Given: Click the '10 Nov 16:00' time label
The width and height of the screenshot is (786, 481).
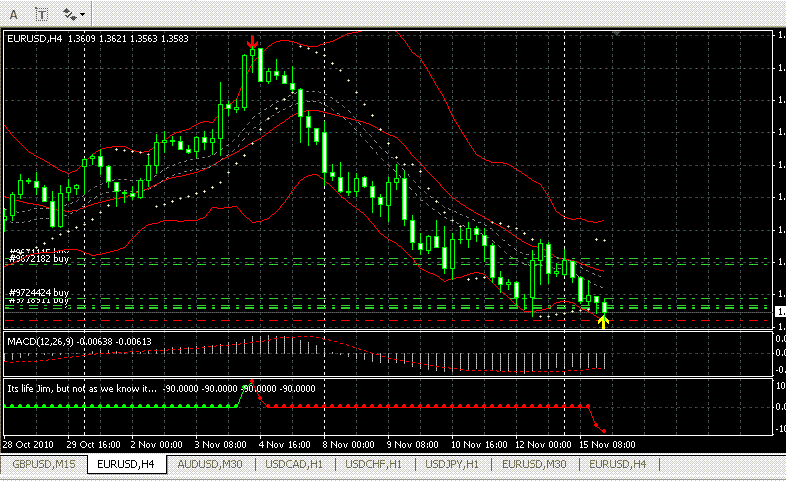Looking at the screenshot, I should [x=479, y=444].
